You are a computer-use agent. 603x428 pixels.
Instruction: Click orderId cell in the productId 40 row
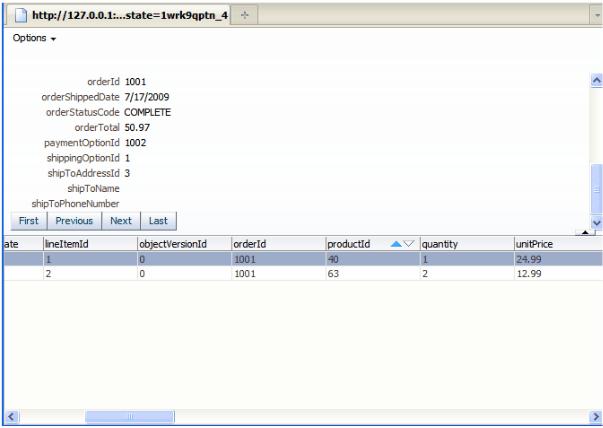pyautogui.click(x=278, y=259)
